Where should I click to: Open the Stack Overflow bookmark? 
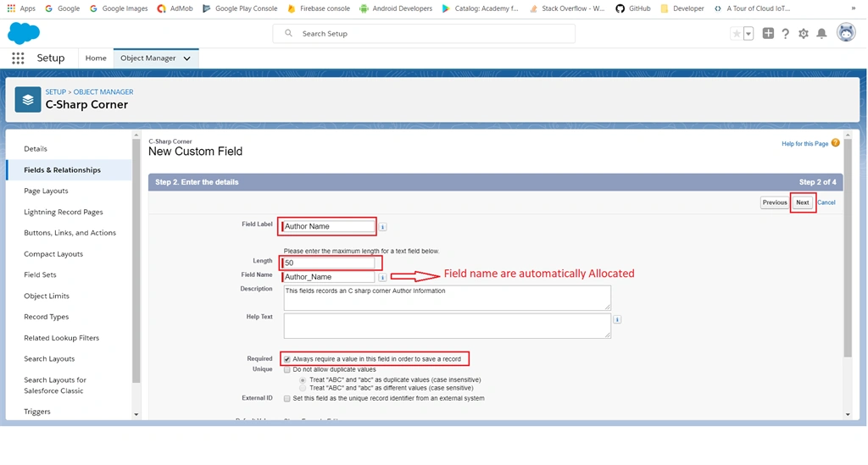click(567, 8)
